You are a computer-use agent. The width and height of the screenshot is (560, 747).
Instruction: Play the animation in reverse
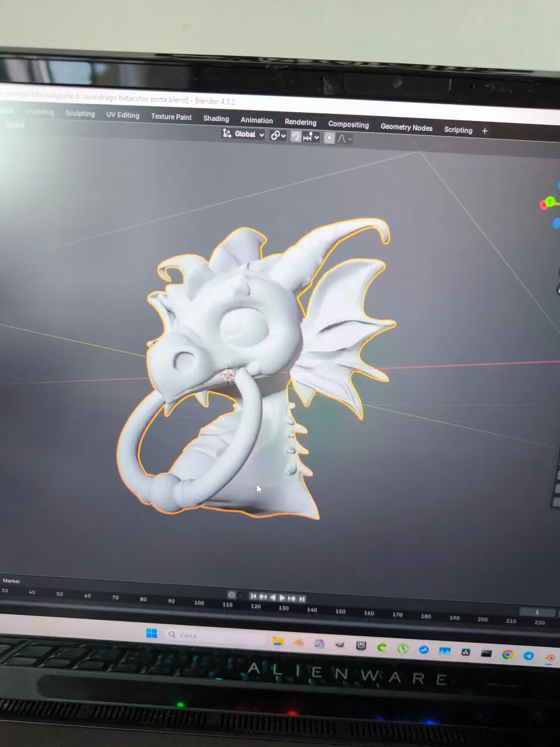click(272, 598)
